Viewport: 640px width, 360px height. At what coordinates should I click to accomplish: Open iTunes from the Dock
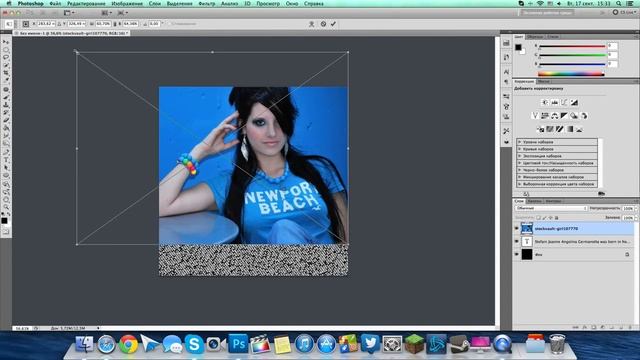coord(304,344)
